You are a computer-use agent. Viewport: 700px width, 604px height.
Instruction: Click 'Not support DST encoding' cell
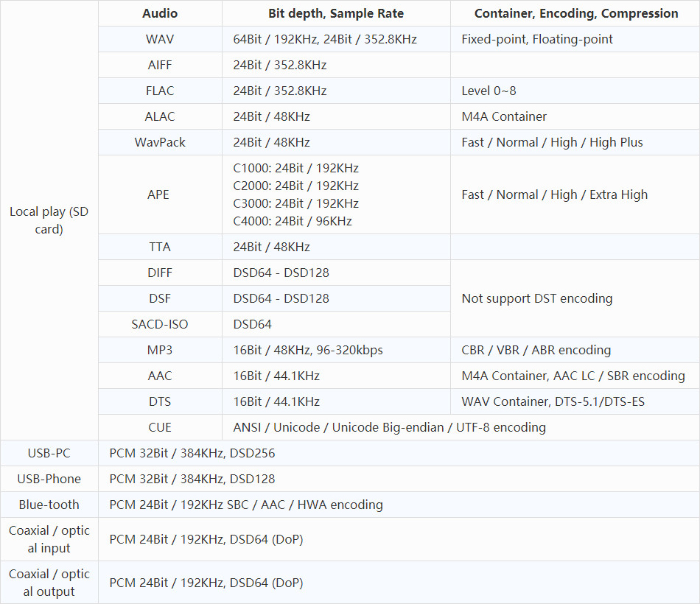536,298
